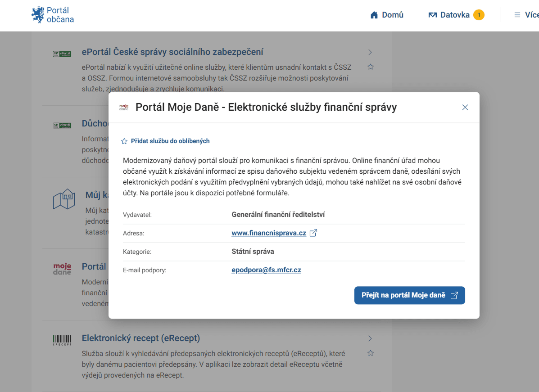Click external link icon beside financnisprava address
This screenshot has height=392, width=539.
[x=313, y=233]
